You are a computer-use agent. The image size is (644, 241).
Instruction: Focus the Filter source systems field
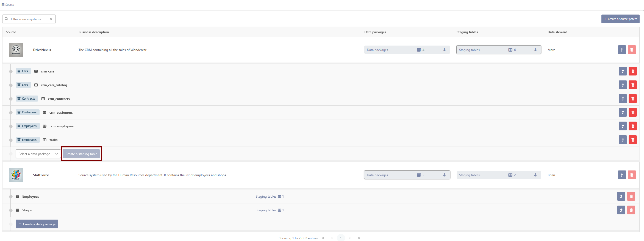[29, 19]
